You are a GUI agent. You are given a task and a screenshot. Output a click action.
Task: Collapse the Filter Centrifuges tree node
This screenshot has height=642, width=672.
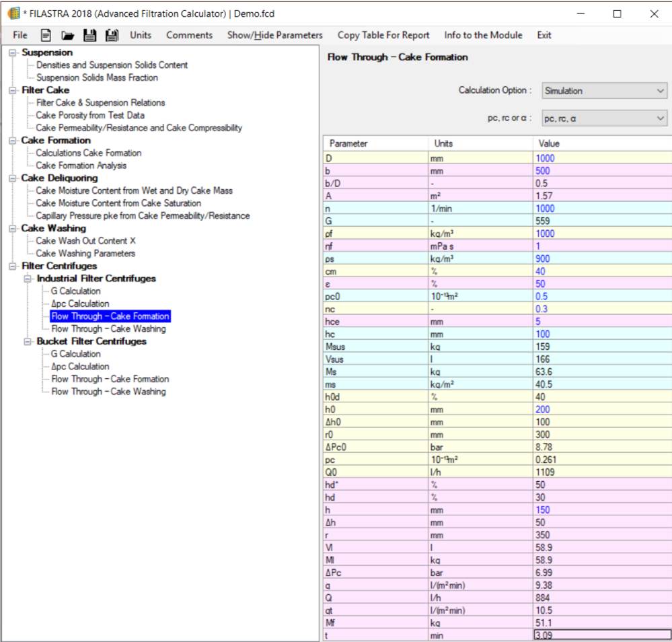click(13, 266)
